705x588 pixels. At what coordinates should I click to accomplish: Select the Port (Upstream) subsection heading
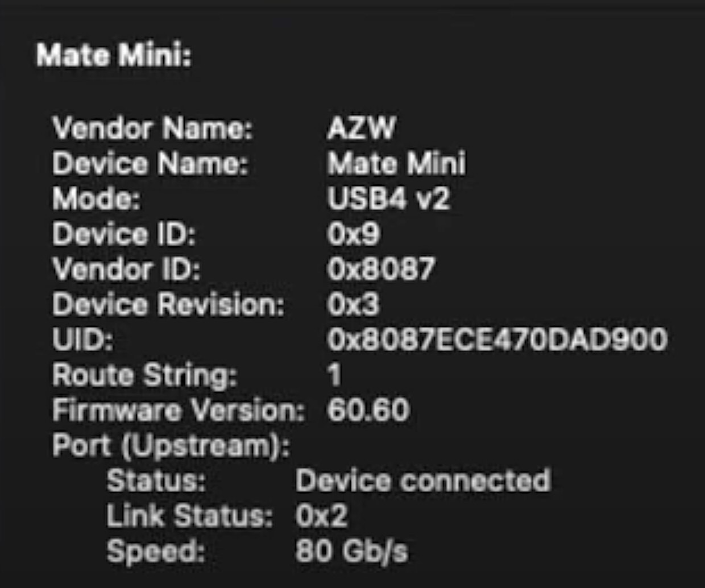(171, 446)
